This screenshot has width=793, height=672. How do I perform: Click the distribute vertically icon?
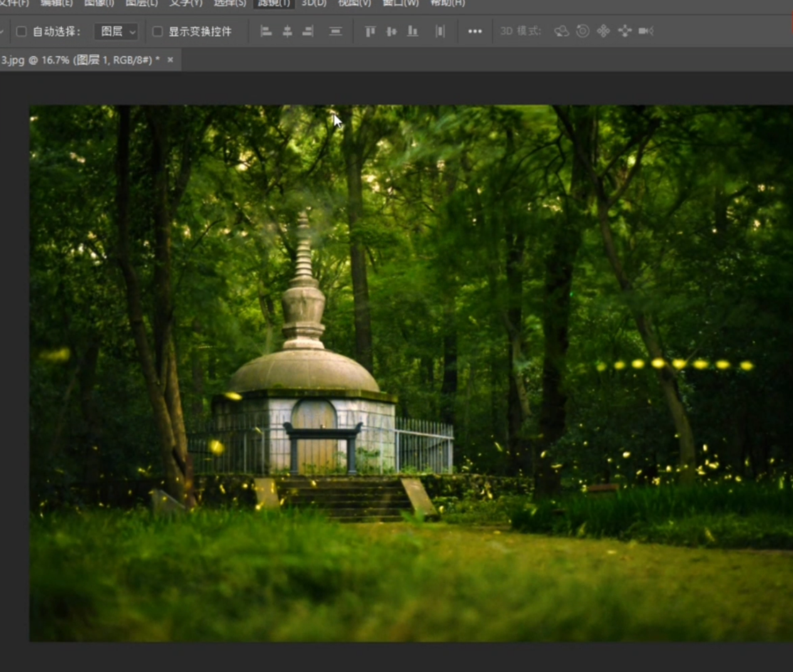tap(335, 31)
